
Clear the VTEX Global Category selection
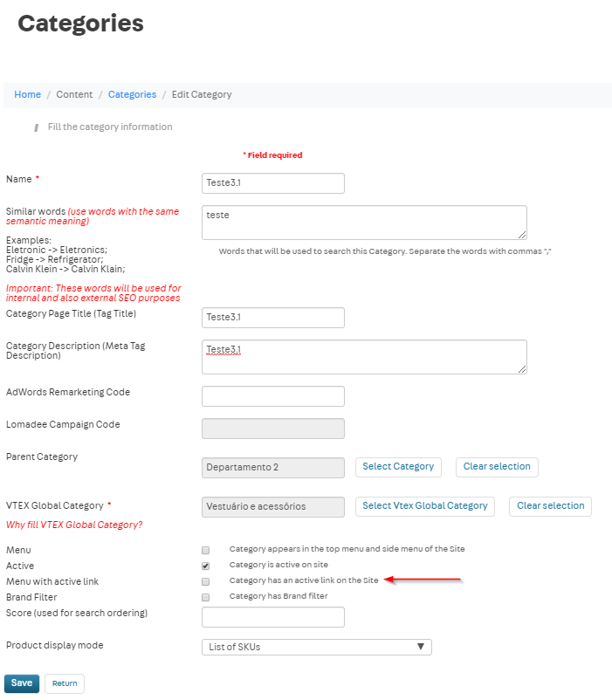550,506
